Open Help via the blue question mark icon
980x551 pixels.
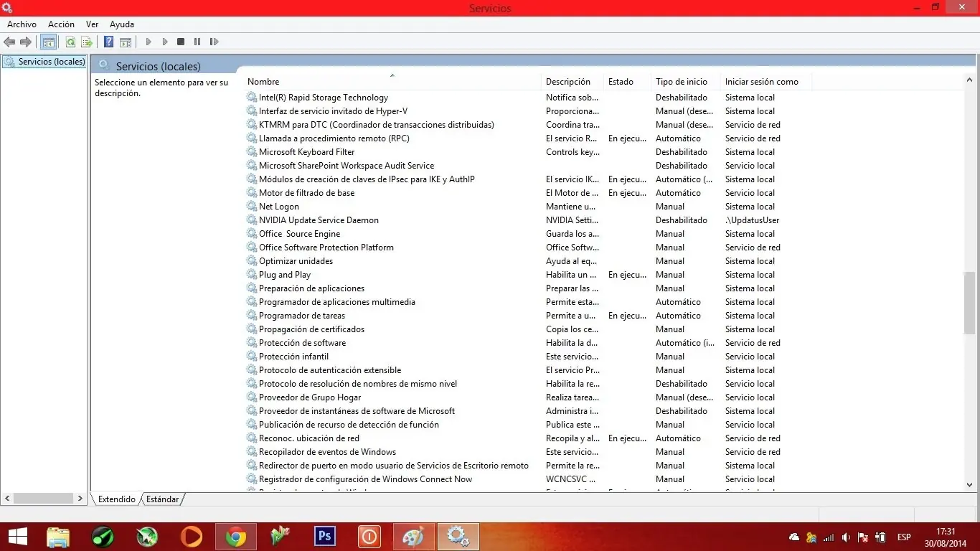click(x=109, y=42)
